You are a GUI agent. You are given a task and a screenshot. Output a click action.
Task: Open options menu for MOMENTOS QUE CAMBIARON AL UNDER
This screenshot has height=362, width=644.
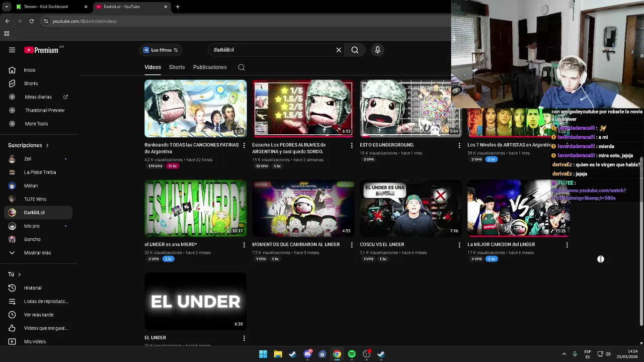352,245
